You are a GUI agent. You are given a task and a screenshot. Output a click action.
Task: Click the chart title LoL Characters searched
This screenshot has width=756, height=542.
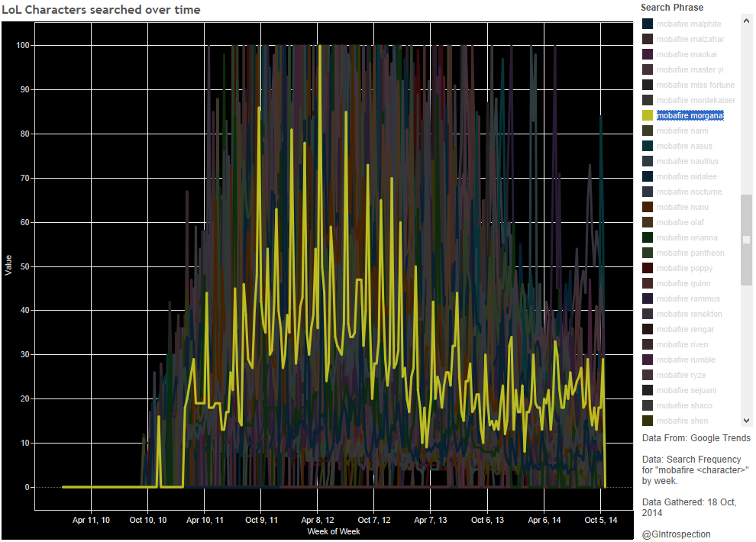click(102, 10)
